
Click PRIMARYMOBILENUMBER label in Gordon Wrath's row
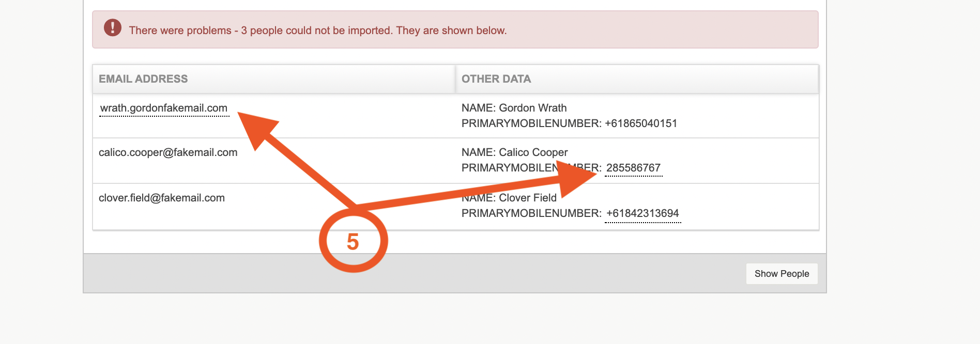(531, 123)
